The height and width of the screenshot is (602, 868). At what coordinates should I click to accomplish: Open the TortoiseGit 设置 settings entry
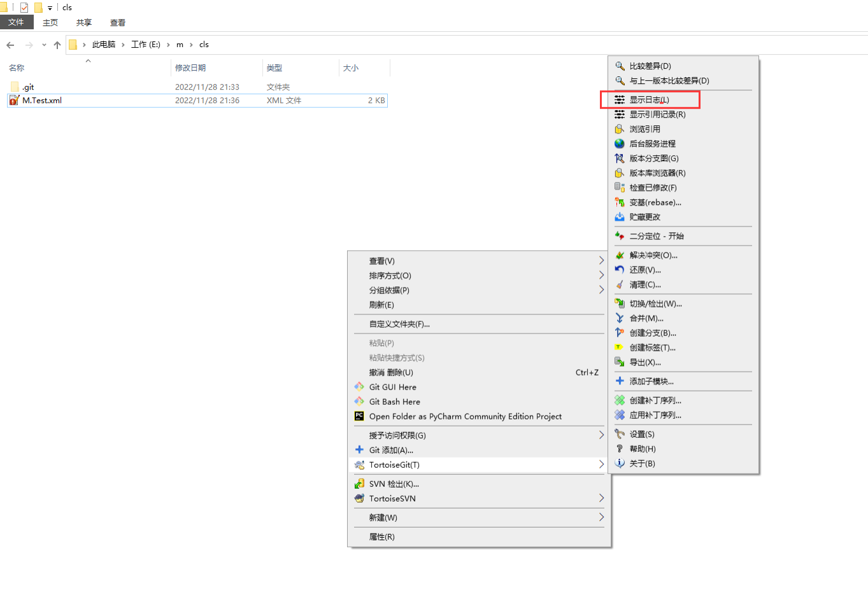(x=641, y=433)
